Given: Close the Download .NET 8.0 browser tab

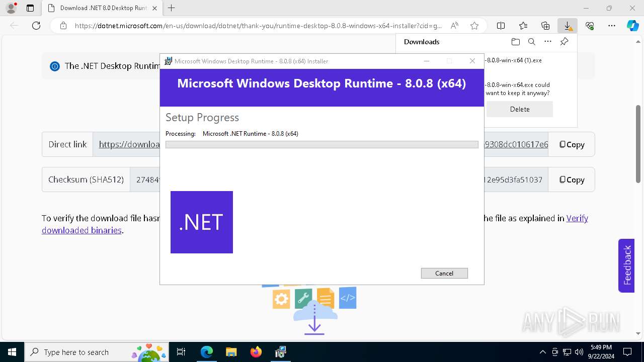Looking at the screenshot, I should [154, 8].
